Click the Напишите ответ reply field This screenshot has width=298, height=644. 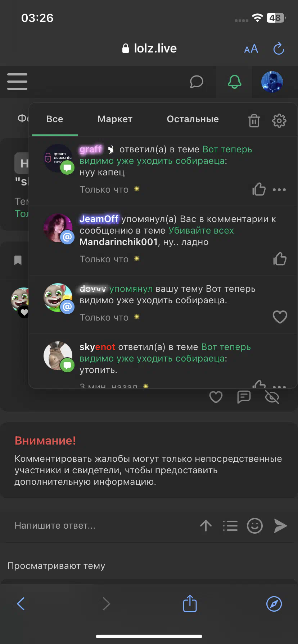(x=103, y=525)
